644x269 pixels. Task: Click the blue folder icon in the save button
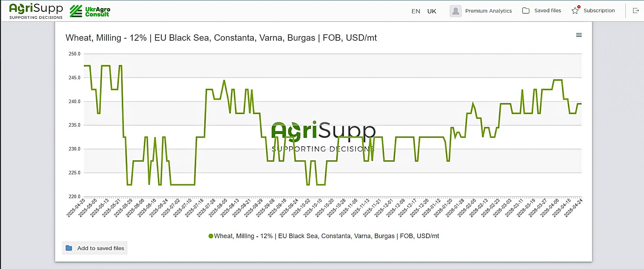[69, 248]
